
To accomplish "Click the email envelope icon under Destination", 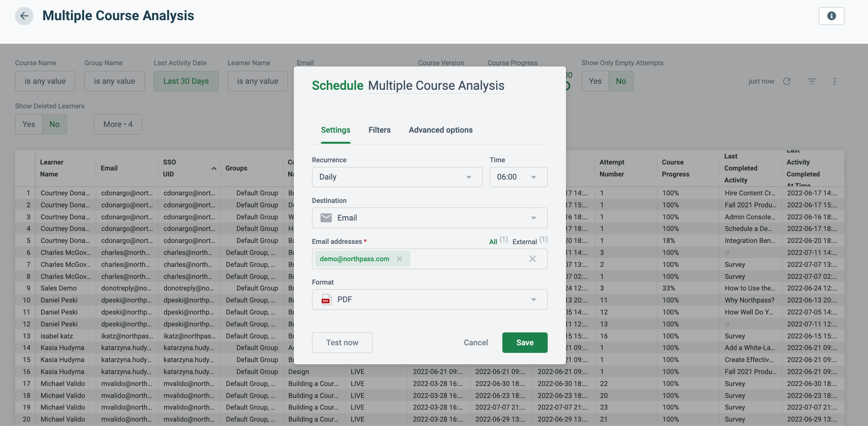I will click(x=326, y=218).
